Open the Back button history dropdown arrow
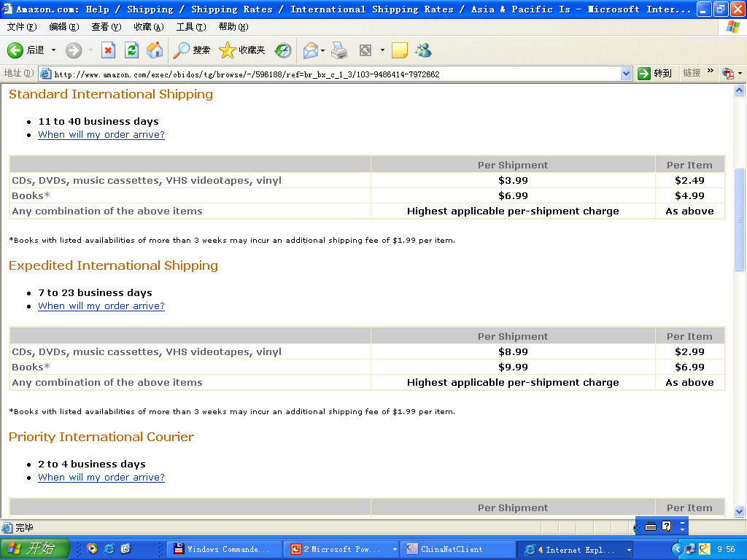The image size is (747, 560). [x=51, y=50]
